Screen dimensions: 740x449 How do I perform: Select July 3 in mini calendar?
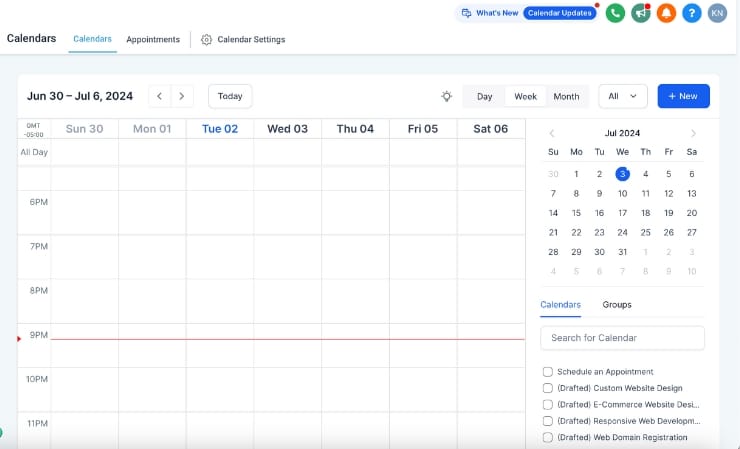(x=622, y=174)
